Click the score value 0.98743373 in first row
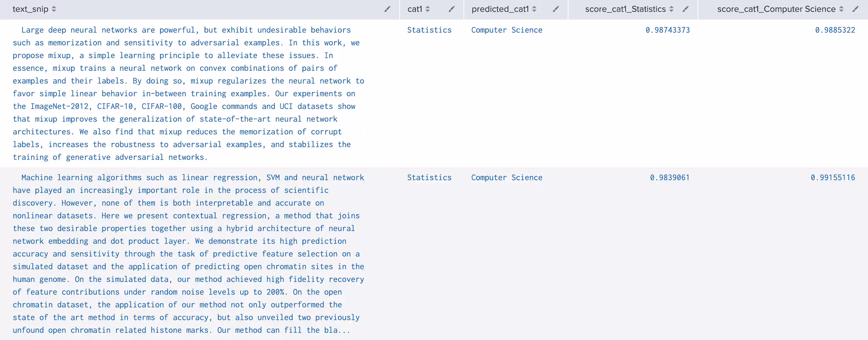The height and width of the screenshot is (340, 868). click(x=667, y=30)
